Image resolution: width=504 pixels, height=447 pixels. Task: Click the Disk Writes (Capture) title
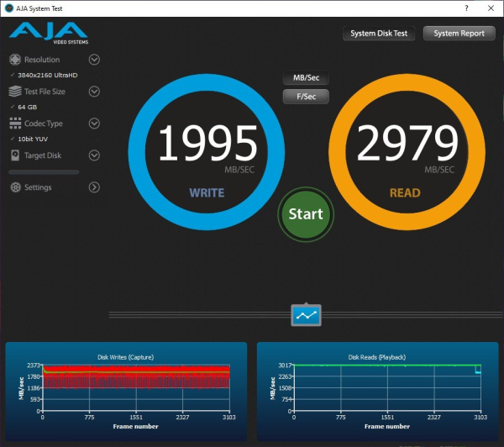click(126, 357)
